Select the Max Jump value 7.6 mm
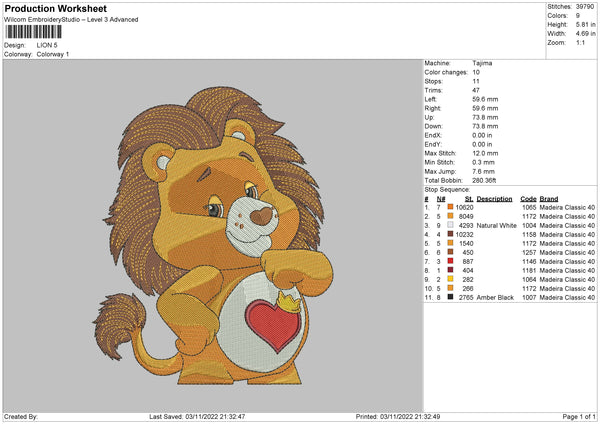The image size is (600, 424). pyautogui.click(x=483, y=171)
